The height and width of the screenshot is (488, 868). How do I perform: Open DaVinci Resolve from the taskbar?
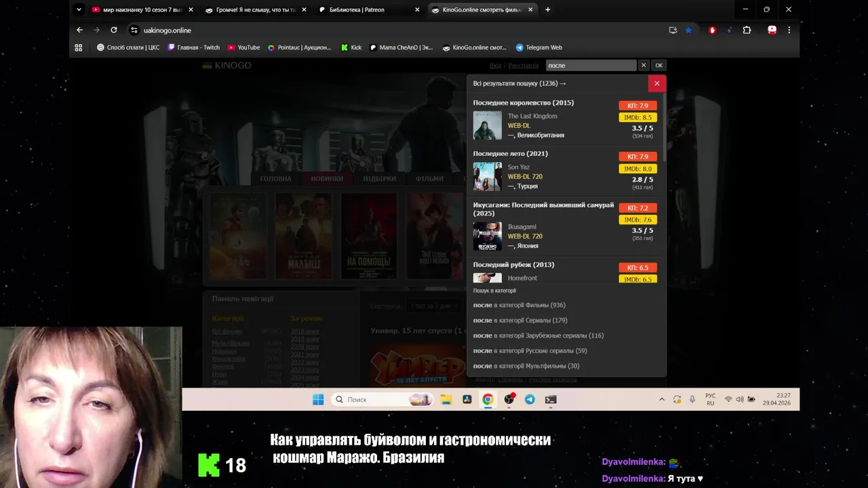(x=467, y=399)
